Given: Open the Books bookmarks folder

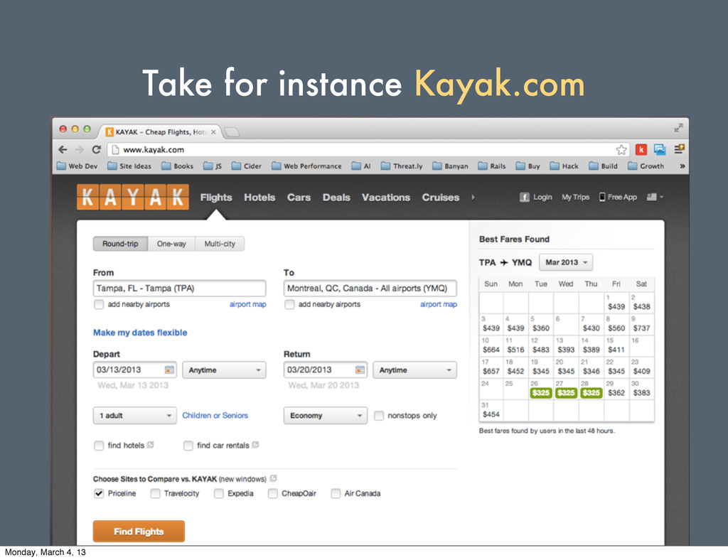Looking at the screenshot, I should click(x=177, y=166).
